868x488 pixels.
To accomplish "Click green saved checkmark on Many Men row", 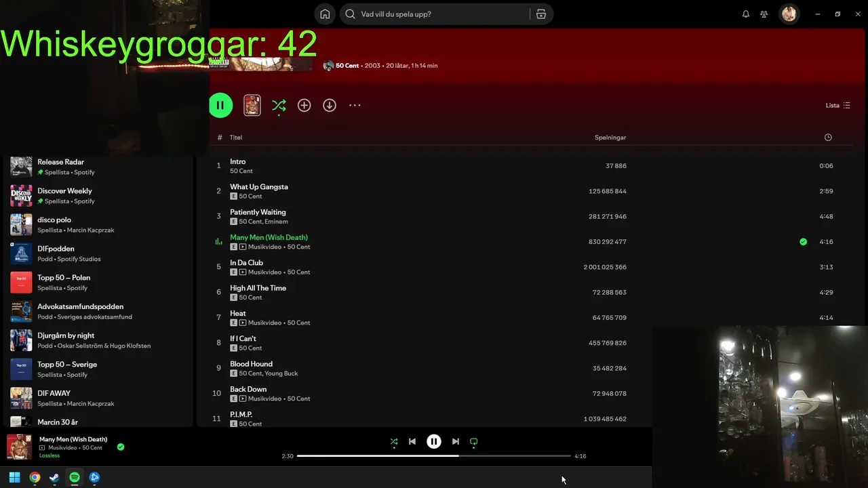I will pyautogui.click(x=803, y=242).
